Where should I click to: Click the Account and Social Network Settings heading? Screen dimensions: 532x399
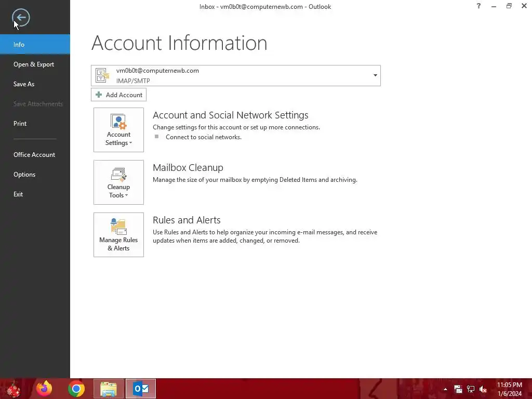pyautogui.click(x=230, y=115)
